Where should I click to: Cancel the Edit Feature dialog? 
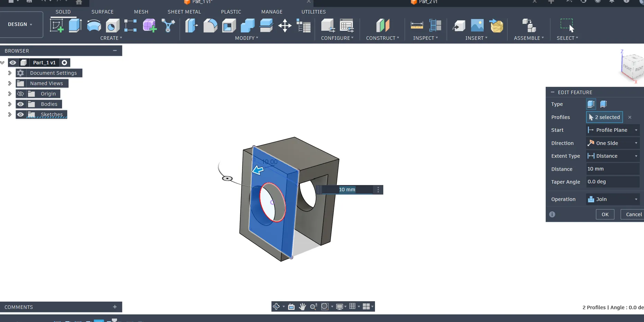point(633,214)
